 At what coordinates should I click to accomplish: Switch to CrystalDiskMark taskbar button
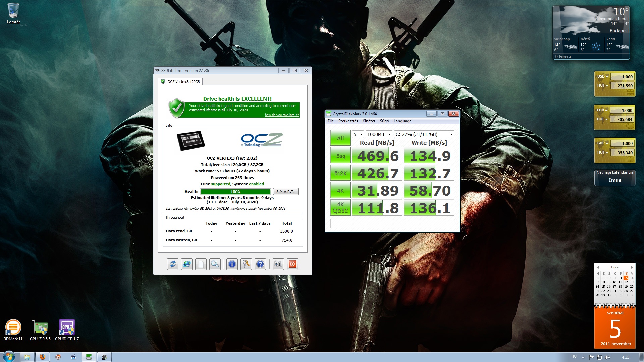pos(89,357)
